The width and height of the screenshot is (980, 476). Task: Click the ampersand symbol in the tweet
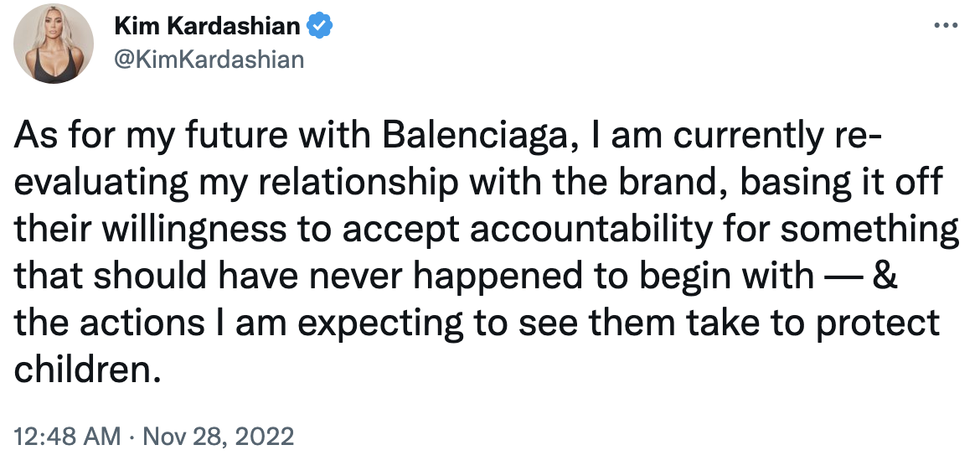(885, 276)
